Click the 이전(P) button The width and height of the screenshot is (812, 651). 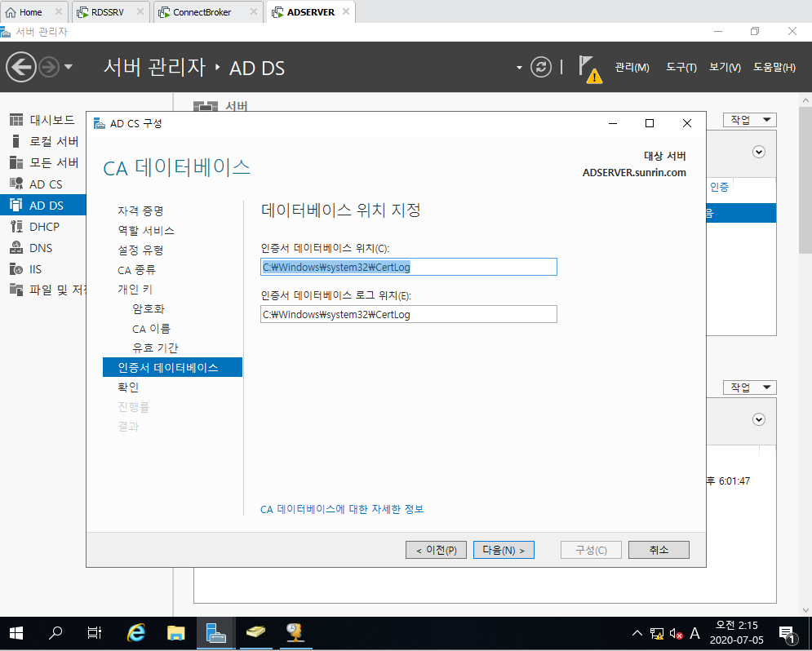click(x=436, y=550)
